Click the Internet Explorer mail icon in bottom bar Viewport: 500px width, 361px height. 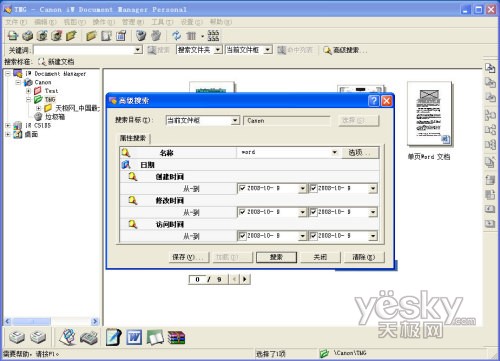pyautogui.click(x=68, y=337)
